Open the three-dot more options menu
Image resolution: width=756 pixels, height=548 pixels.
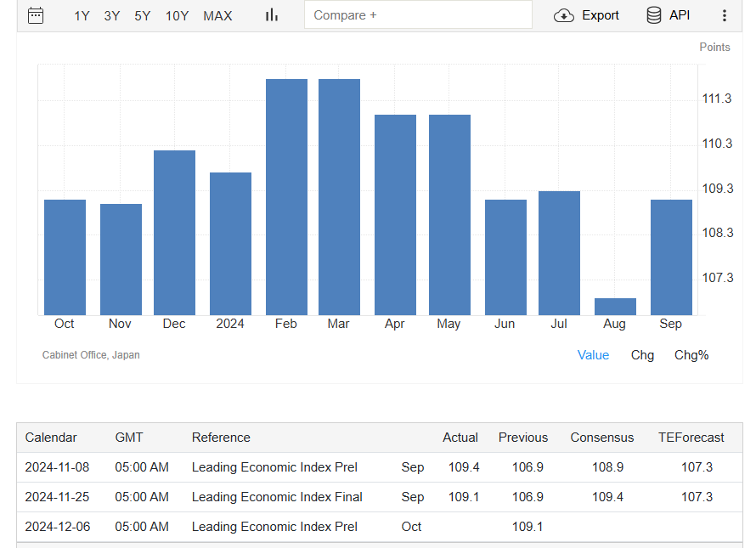click(725, 15)
